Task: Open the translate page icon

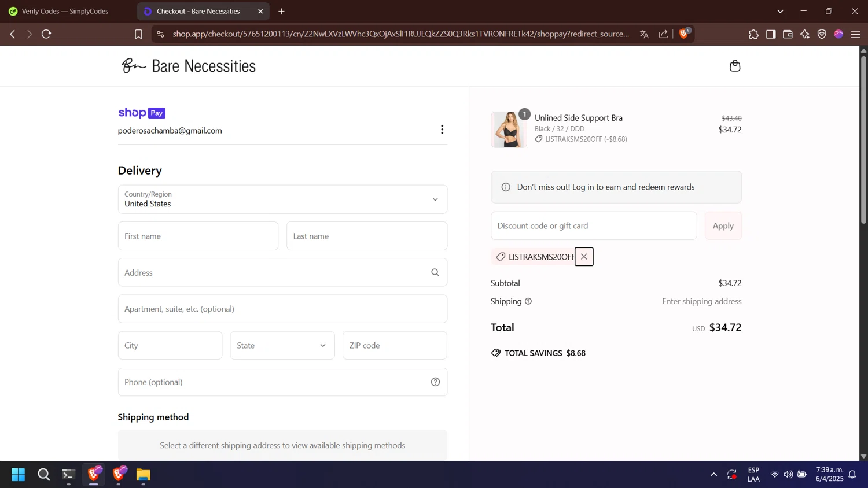Action: [644, 34]
